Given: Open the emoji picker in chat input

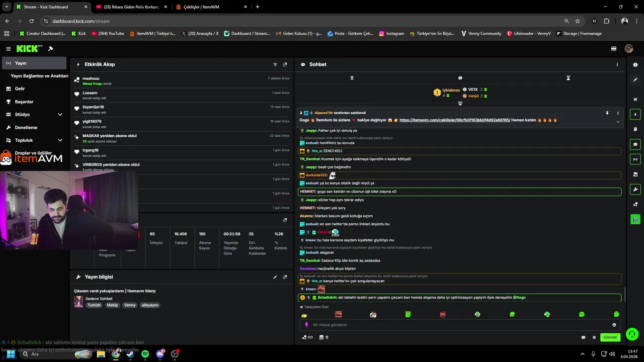Looking at the screenshot, I should pos(614,325).
